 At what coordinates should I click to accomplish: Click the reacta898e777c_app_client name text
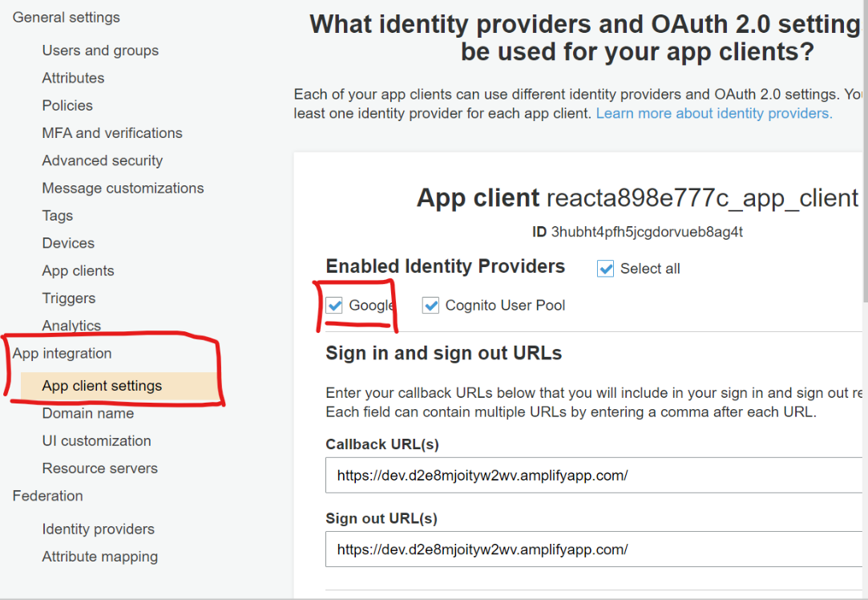point(702,198)
